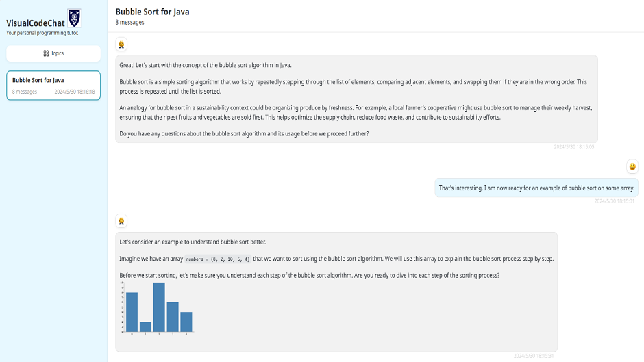The image size is (644, 362).
Task: Click the shortest bar in the chart
Action: click(x=145, y=326)
